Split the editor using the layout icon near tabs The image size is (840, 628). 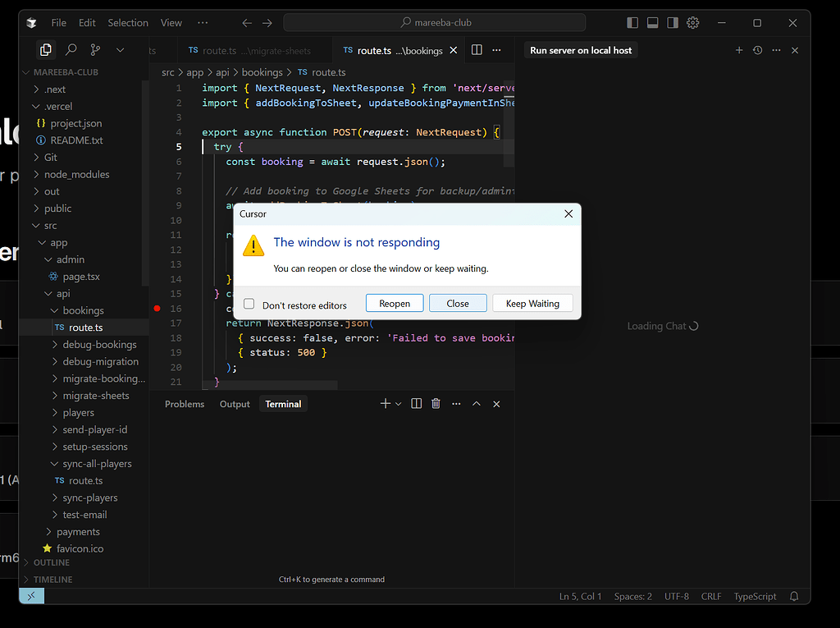point(477,49)
